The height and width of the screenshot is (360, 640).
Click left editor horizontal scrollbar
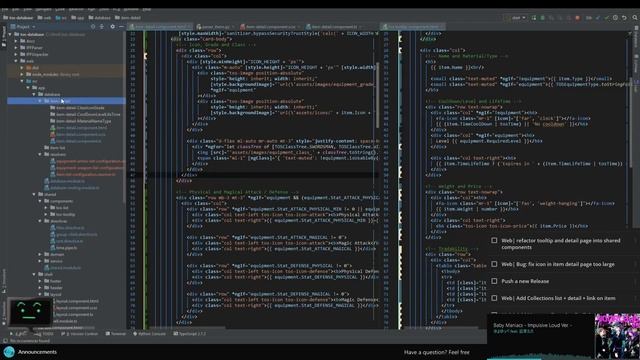[x=188, y=327]
